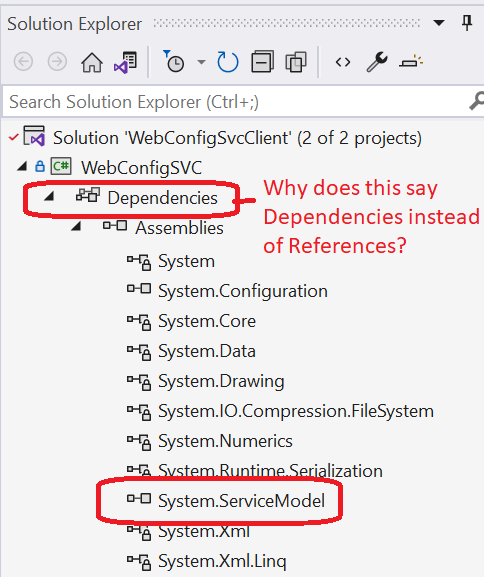Select System.Data reference

[207, 351]
